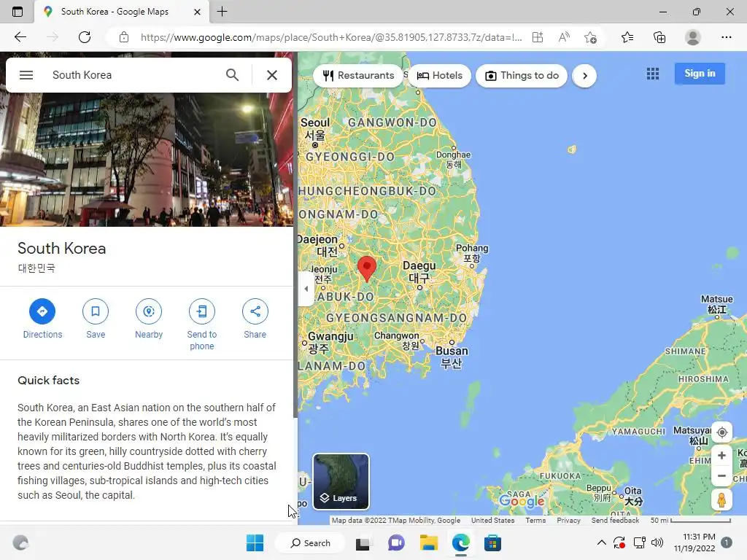
Task: Open the browser app-available icon
Action: pos(538,37)
